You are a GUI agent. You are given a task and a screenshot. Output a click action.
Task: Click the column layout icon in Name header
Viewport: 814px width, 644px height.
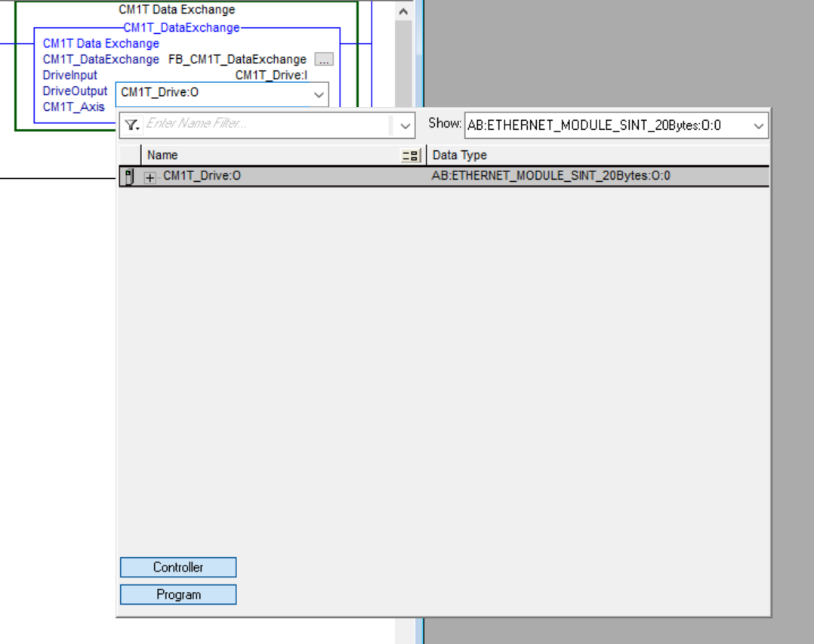click(410, 156)
